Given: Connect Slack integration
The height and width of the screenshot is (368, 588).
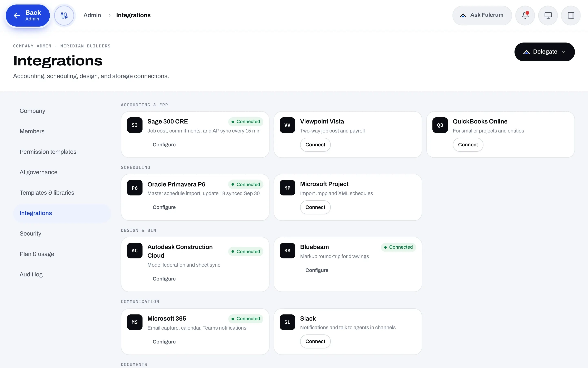Looking at the screenshot, I should [315, 341].
